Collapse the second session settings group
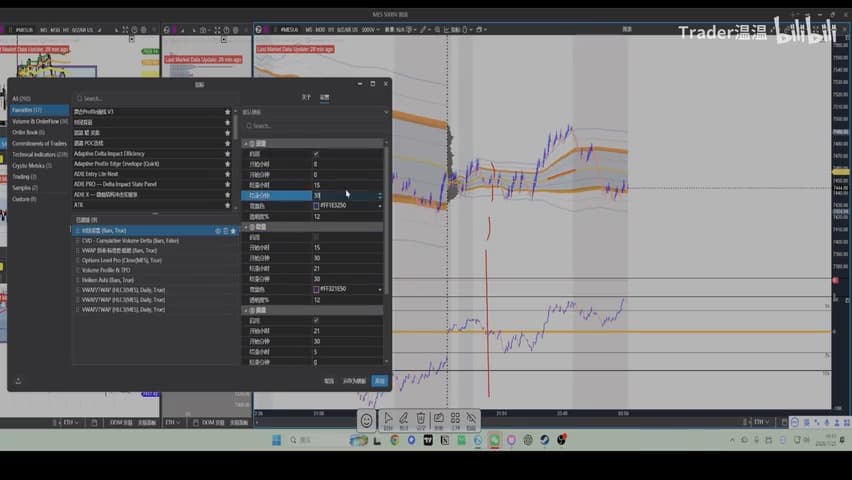Image resolution: width=852 pixels, height=480 pixels. [x=246, y=227]
